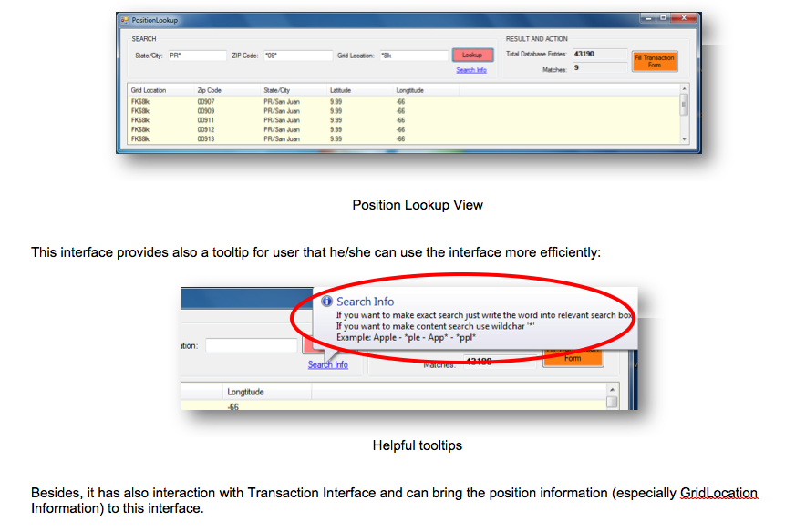Click the PositionLookup window title icon
The width and height of the screenshot is (785, 532).
(124, 19)
